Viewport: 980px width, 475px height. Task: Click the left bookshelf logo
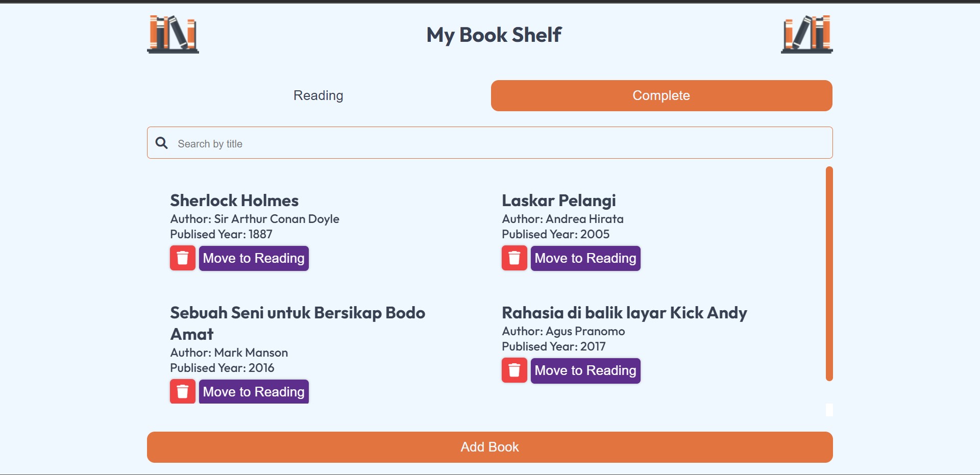click(173, 34)
